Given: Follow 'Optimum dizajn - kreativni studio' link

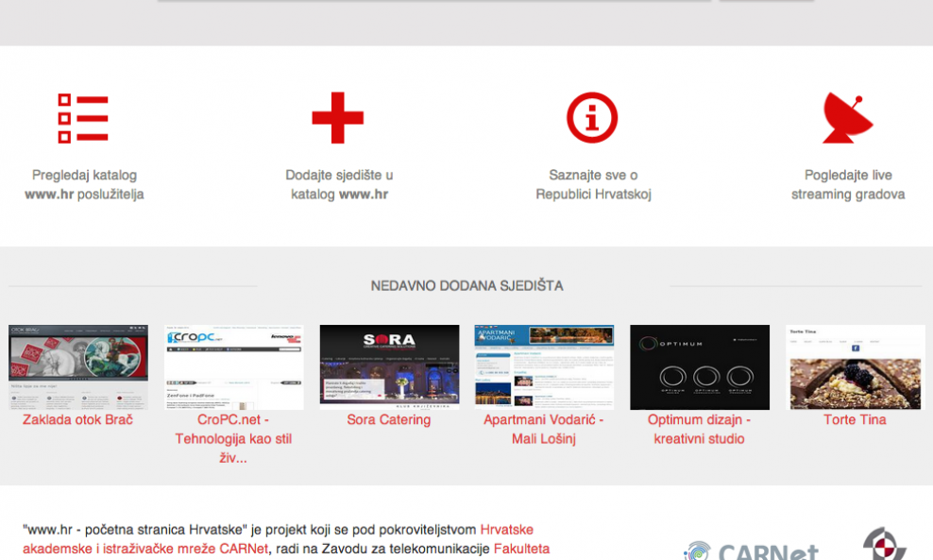Looking at the screenshot, I should pyautogui.click(x=699, y=429).
